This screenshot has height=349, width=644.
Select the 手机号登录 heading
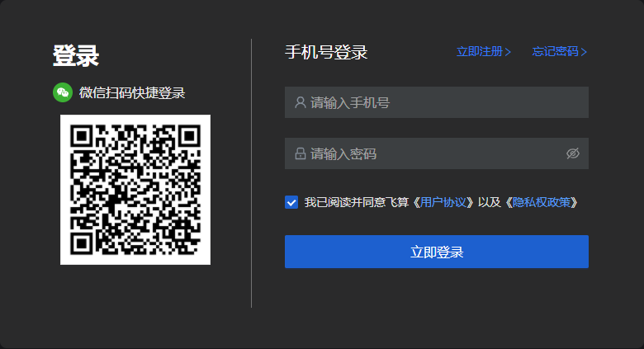tap(326, 52)
